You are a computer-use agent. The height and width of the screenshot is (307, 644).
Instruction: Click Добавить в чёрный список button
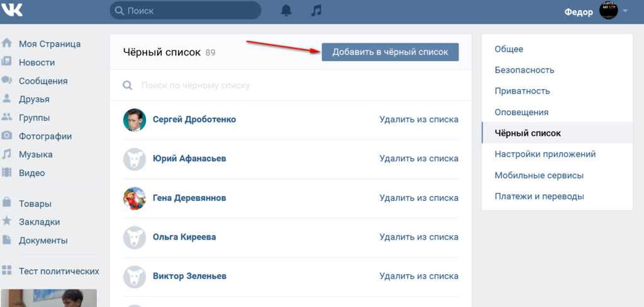click(390, 52)
